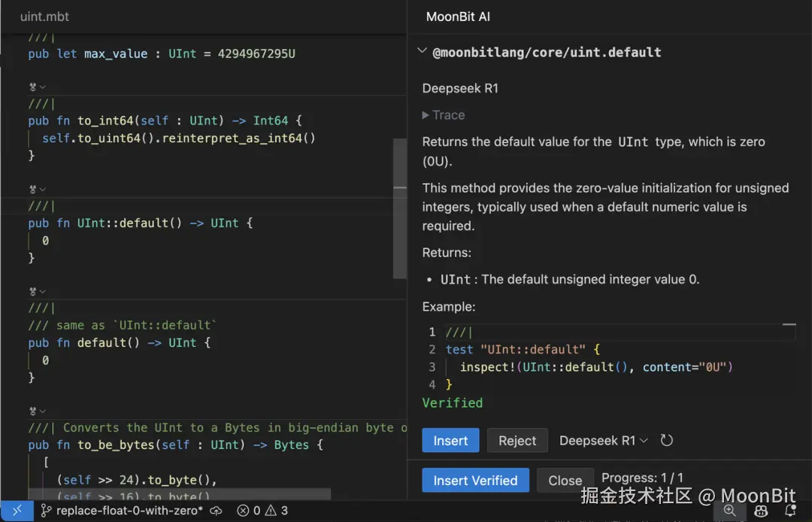This screenshot has width=812, height=522.
Task: Click the 'UInt : The default unsigned integer' bullet
Action: (x=570, y=280)
